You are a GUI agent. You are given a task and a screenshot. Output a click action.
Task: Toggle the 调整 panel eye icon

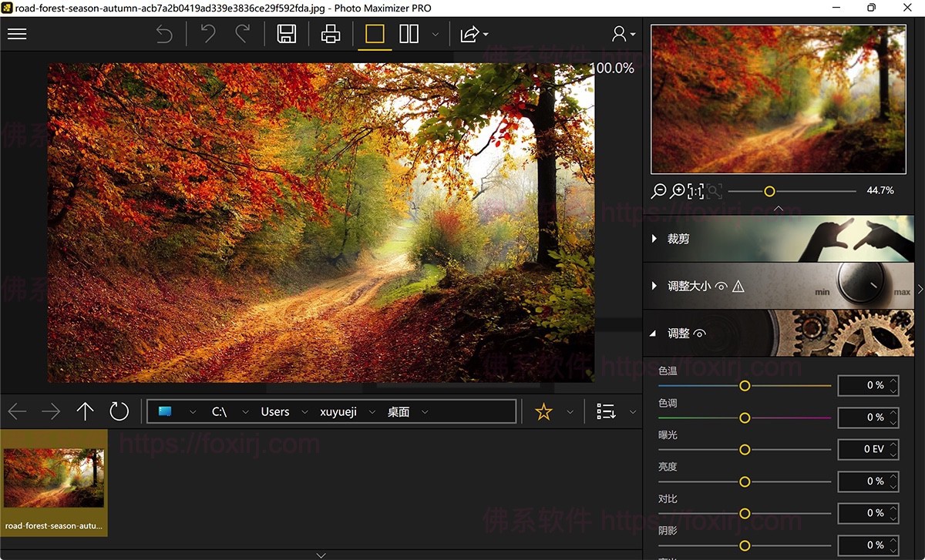699,333
